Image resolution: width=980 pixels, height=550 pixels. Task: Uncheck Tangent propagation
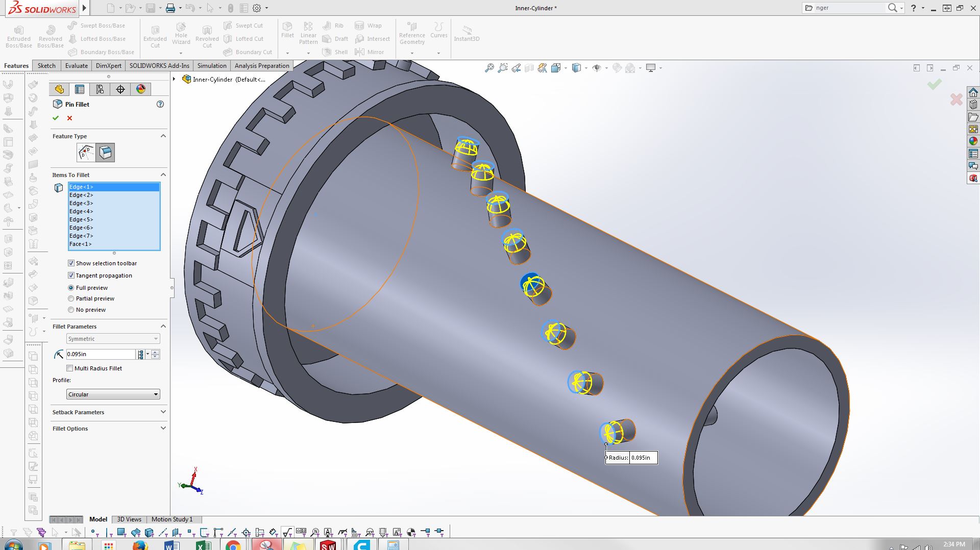click(x=71, y=276)
